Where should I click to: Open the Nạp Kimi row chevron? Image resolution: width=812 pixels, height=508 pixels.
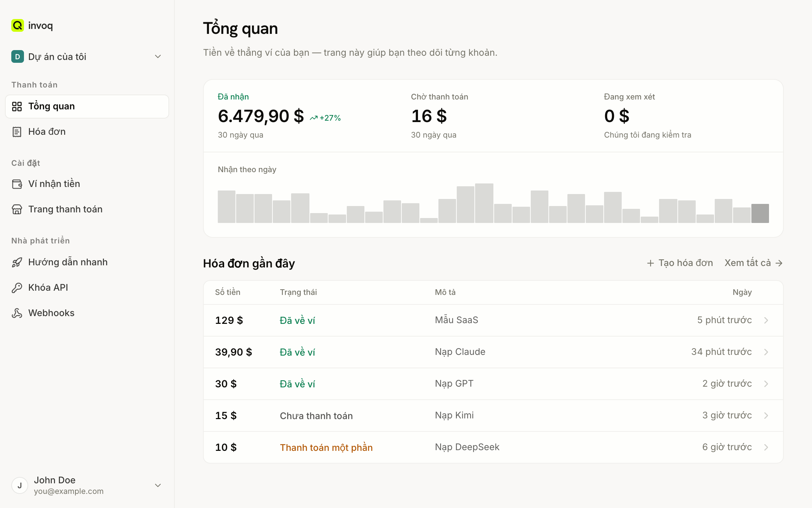tap(766, 416)
